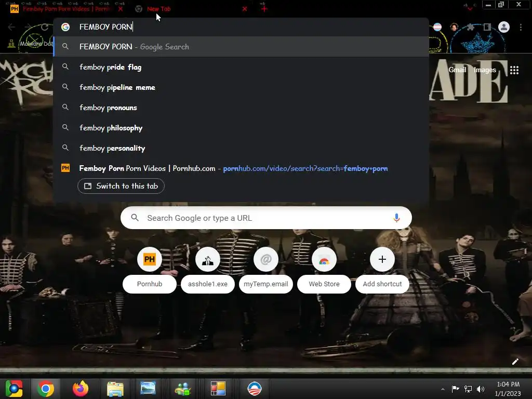
Task: Close the Pornhub tab
Action: click(121, 9)
